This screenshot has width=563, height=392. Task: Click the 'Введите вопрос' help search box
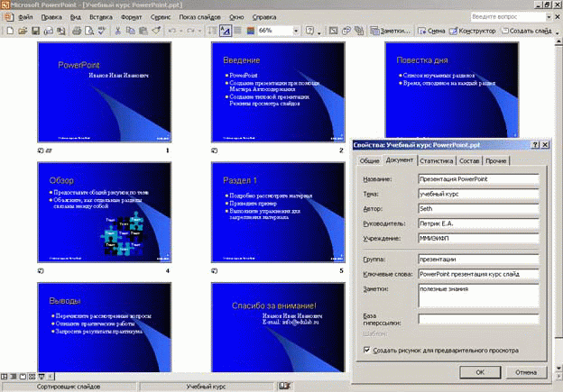508,17
